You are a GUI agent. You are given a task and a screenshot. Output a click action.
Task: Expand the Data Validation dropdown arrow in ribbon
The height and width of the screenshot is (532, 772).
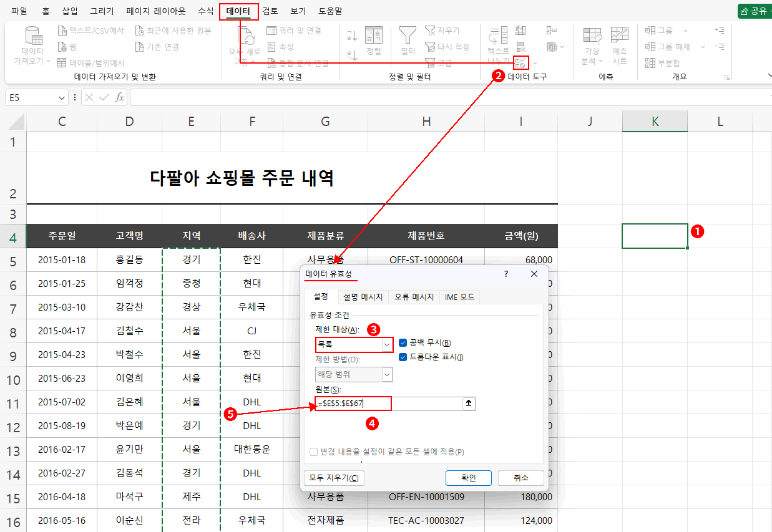535,63
